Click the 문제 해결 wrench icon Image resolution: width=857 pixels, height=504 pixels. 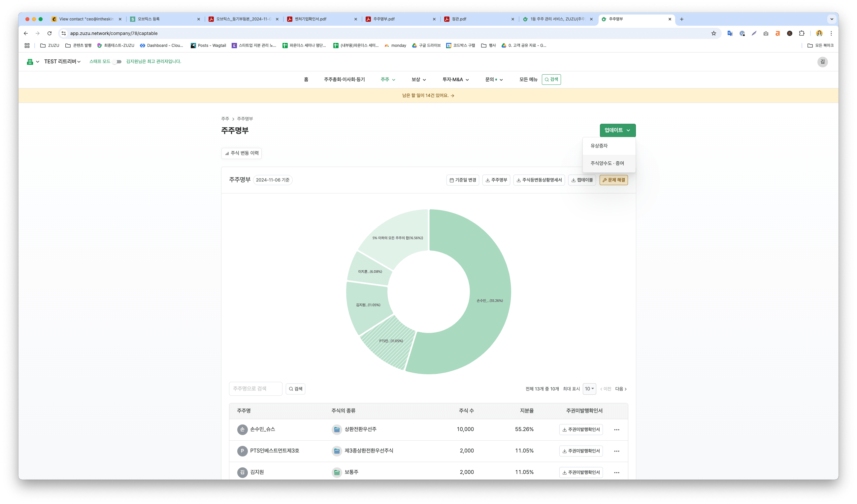click(604, 180)
